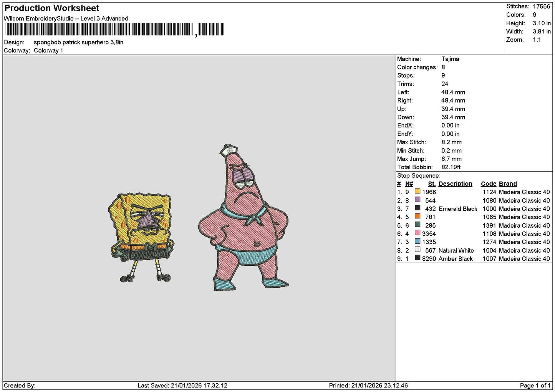
Task: Click the Patrick embroidery figure
Action: (x=244, y=217)
